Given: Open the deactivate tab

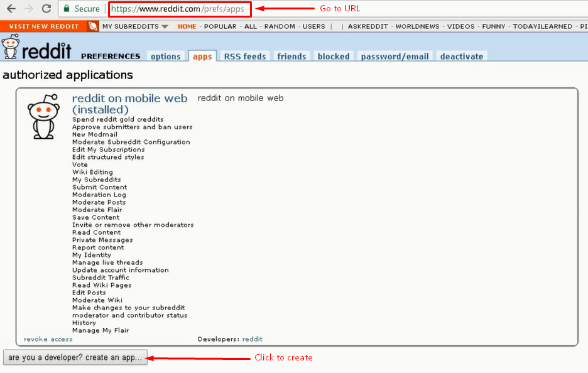Looking at the screenshot, I should pos(461,56).
